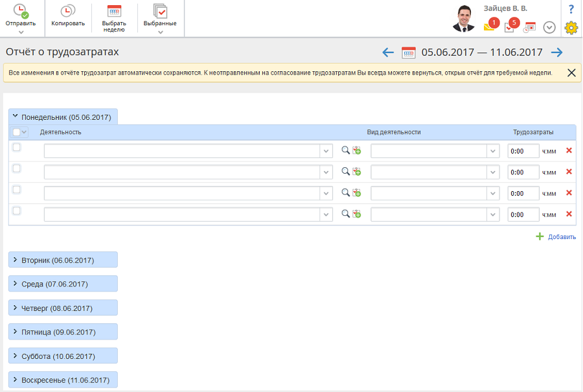Tick the fourth row checkbox

click(17, 211)
